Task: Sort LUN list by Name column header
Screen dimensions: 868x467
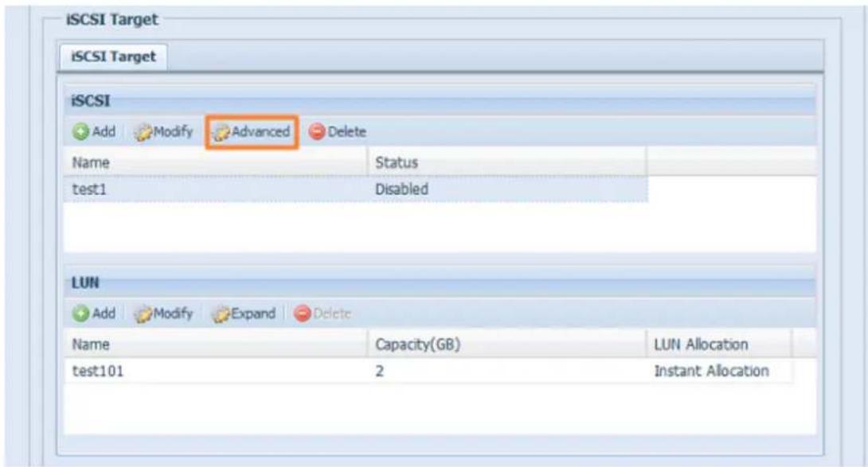Action: 90,344
